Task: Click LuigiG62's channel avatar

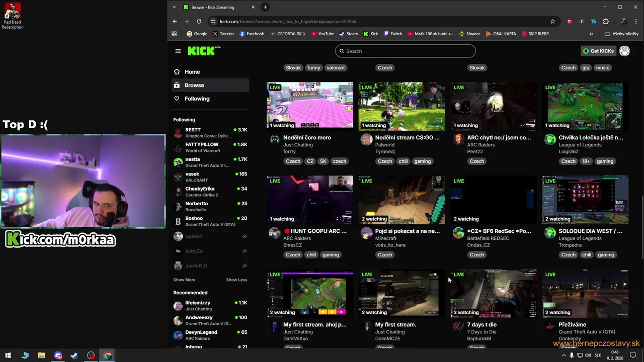Action: pos(550,139)
